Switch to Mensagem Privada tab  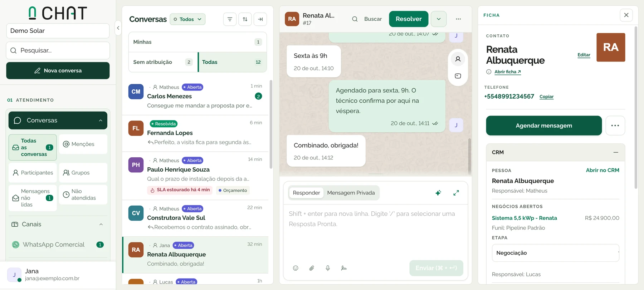[x=351, y=193]
